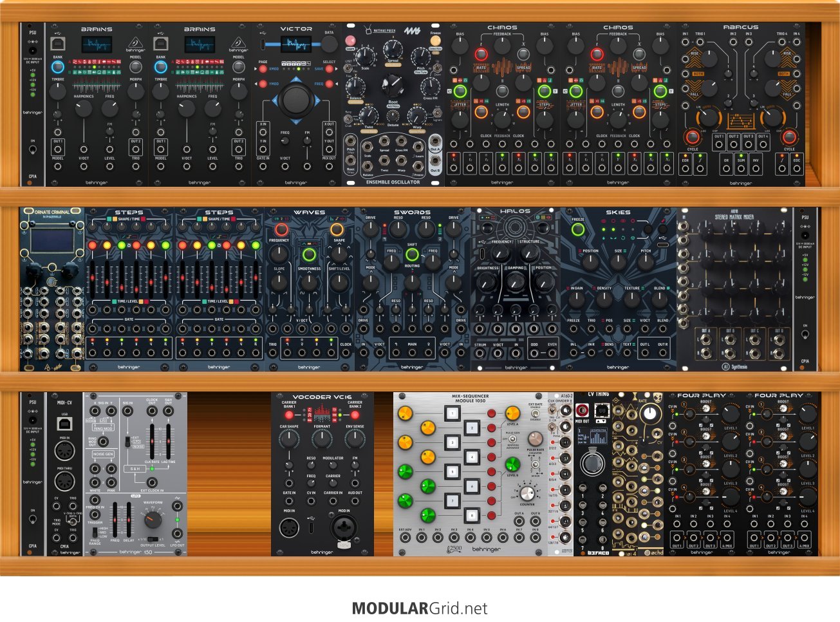Flip the ON switch of the top-row PSU
Screen dimensions: 840x622
pos(32,150)
